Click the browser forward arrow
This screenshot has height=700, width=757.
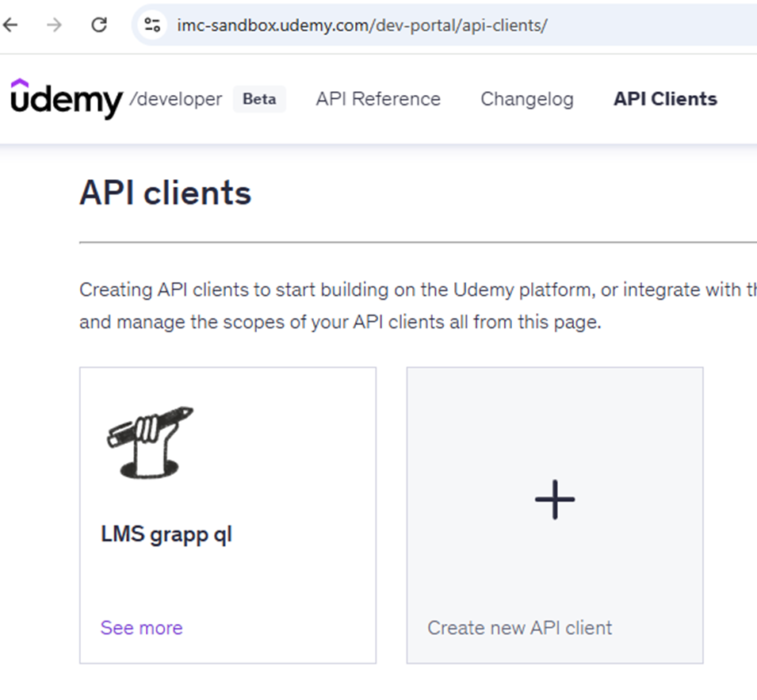pos(54,25)
